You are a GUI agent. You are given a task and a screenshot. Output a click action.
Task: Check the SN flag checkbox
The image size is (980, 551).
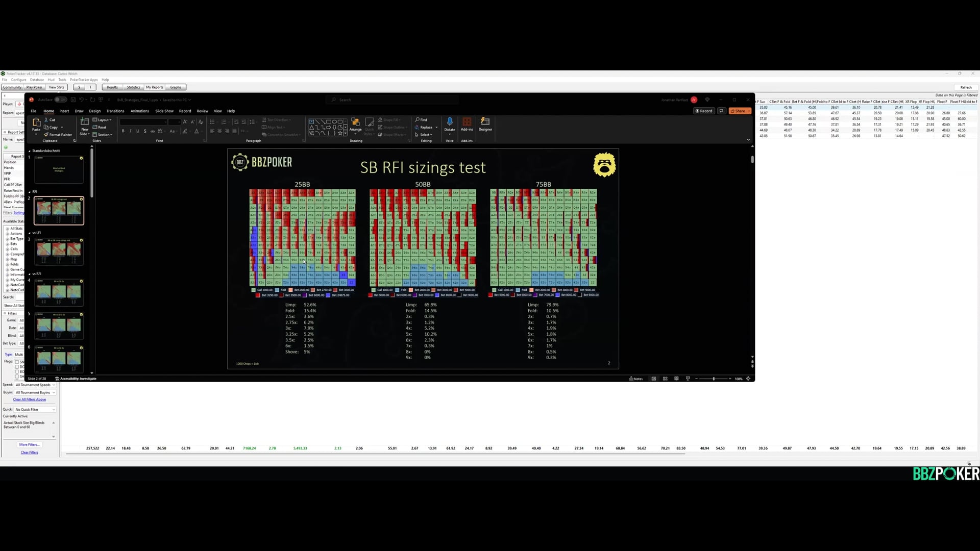point(17,362)
